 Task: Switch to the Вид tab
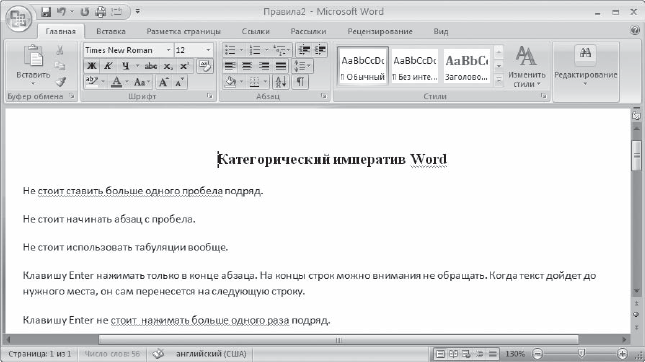(x=441, y=31)
